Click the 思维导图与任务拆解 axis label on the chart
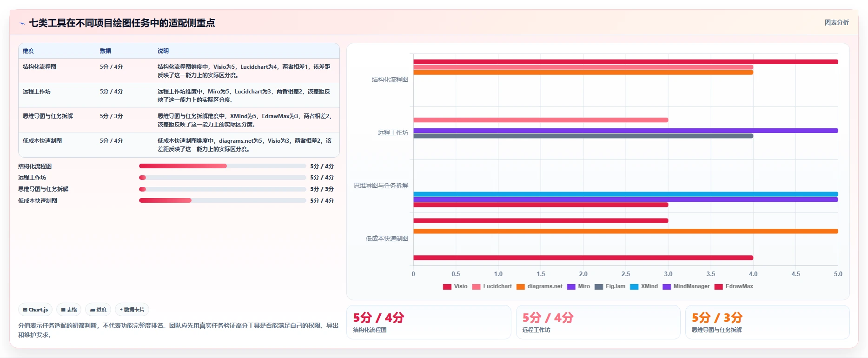 coord(381,186)
